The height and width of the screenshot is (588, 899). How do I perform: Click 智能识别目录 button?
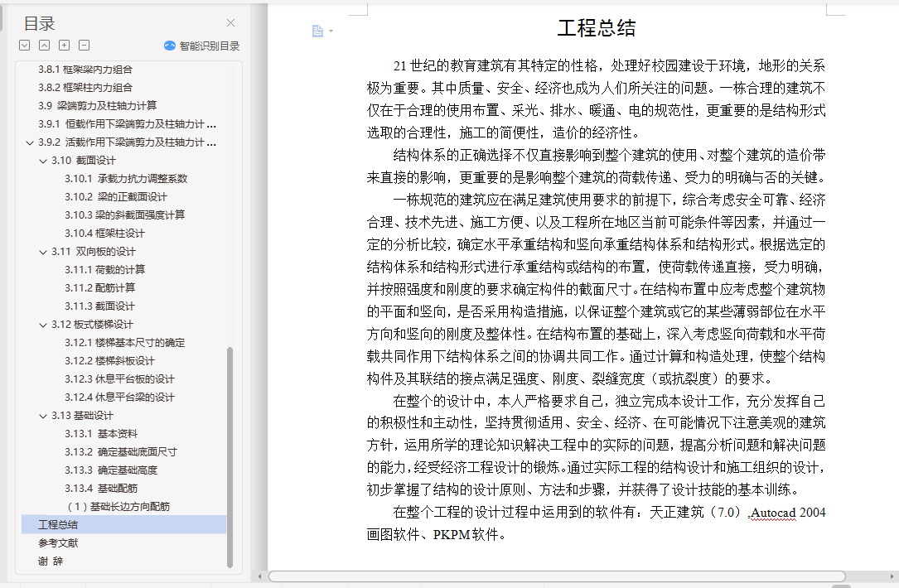(202, 46)
